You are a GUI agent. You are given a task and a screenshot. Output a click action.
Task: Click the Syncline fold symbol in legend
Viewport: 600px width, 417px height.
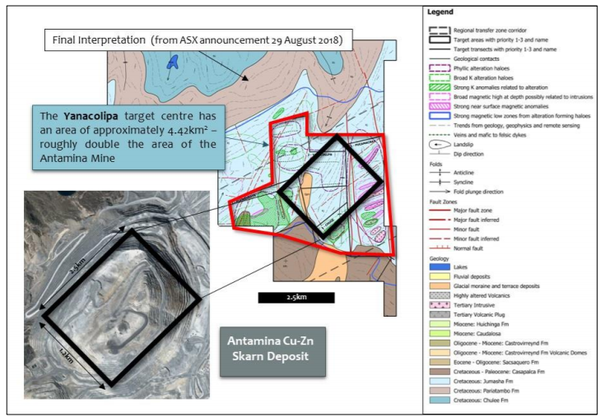coord(439,182)
